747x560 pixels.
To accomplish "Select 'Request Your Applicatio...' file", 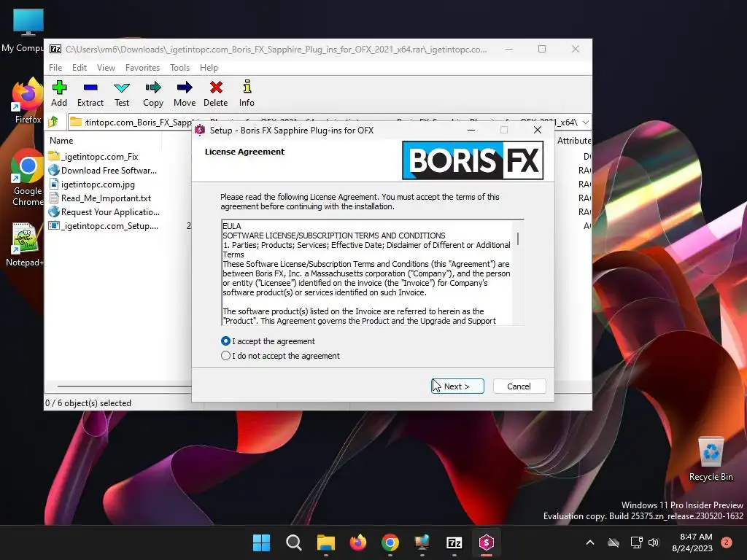I will coord(110,211).
